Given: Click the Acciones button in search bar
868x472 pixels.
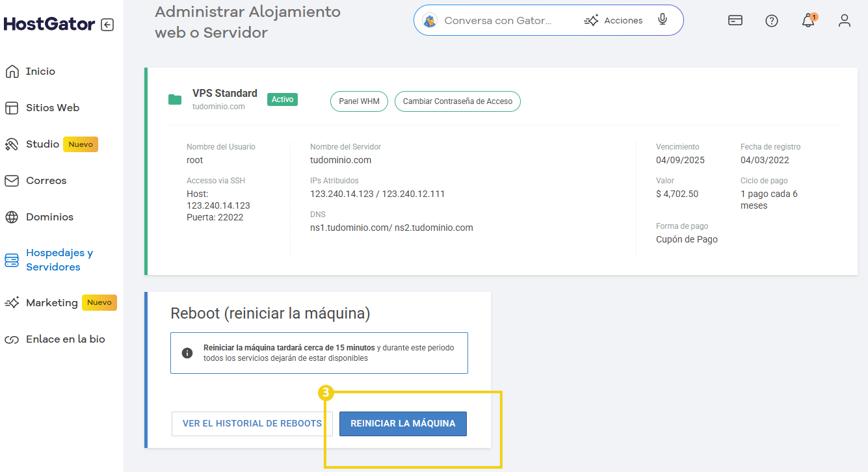Looking at the screenshot, I should click(613, 21).
